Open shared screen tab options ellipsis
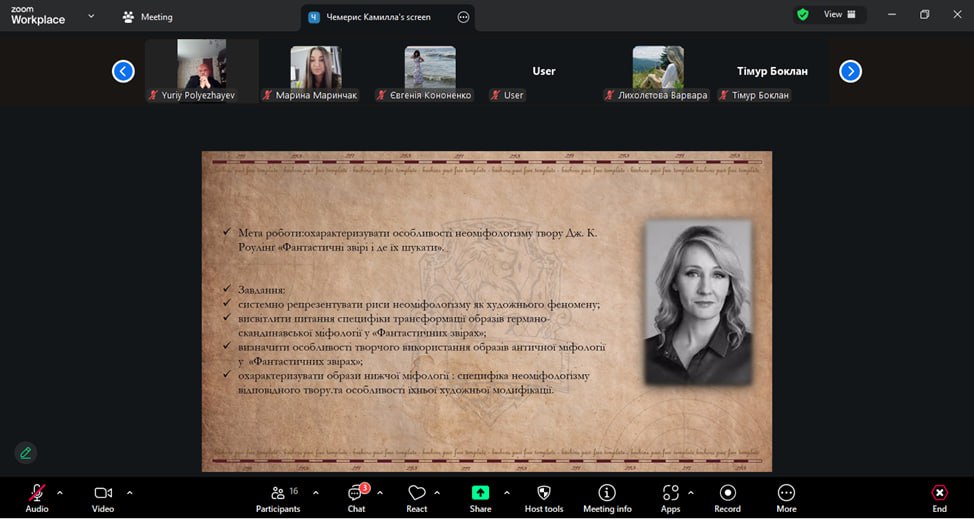The width and height of the screenshot is (974, 519). tap(463, 17)
